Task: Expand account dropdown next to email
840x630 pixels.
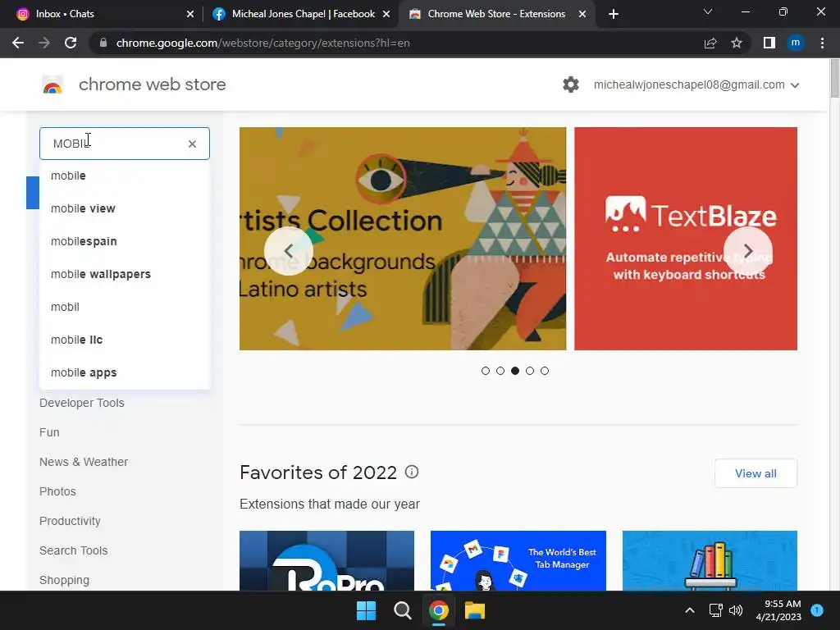Action: pos(795,85)
